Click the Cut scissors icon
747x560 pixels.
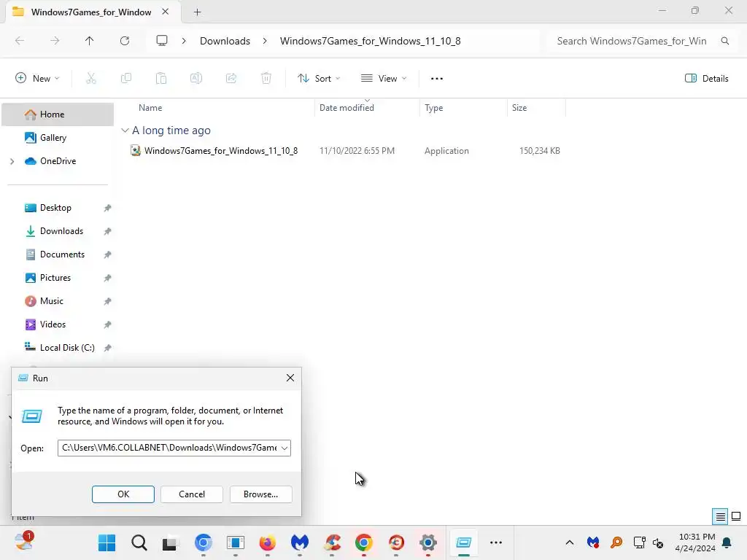pyautogui.click(x=91, y=79)
